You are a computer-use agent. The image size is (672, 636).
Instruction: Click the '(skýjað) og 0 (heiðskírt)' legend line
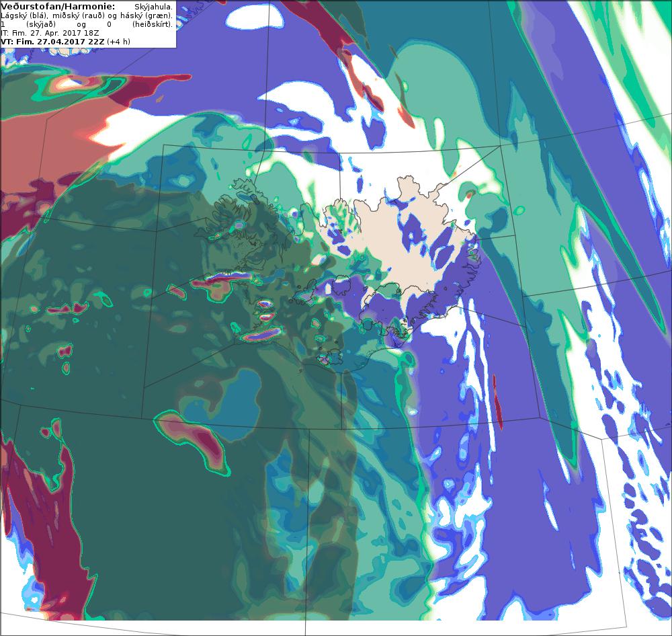87,24
